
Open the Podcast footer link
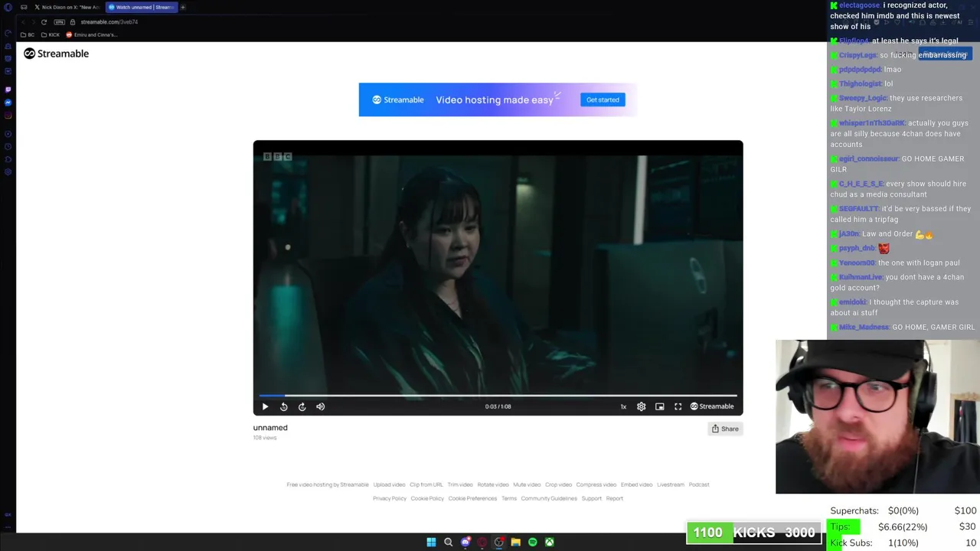[x=699, y=484]
